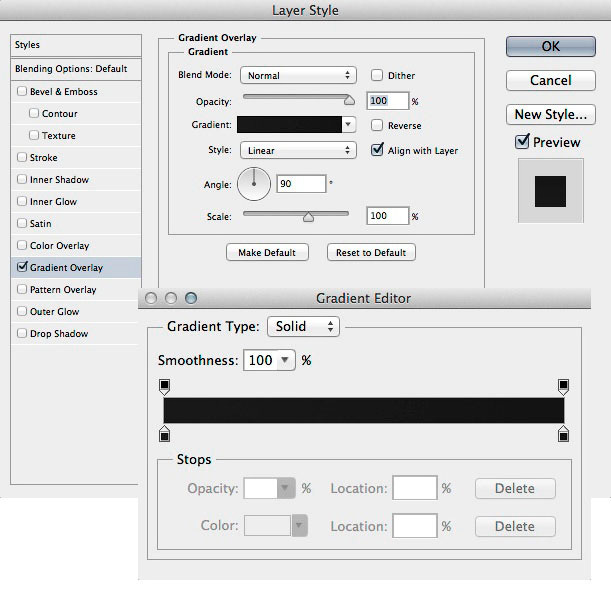This screenshot has width=611, height=600.
Task: Select the bottom-right color stop
Action: click(x=563, y=433)
